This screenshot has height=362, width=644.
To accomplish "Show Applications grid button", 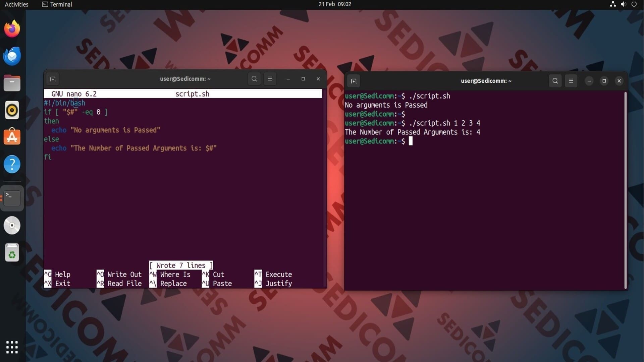I will pyautogui.click(x=12, y=347).
